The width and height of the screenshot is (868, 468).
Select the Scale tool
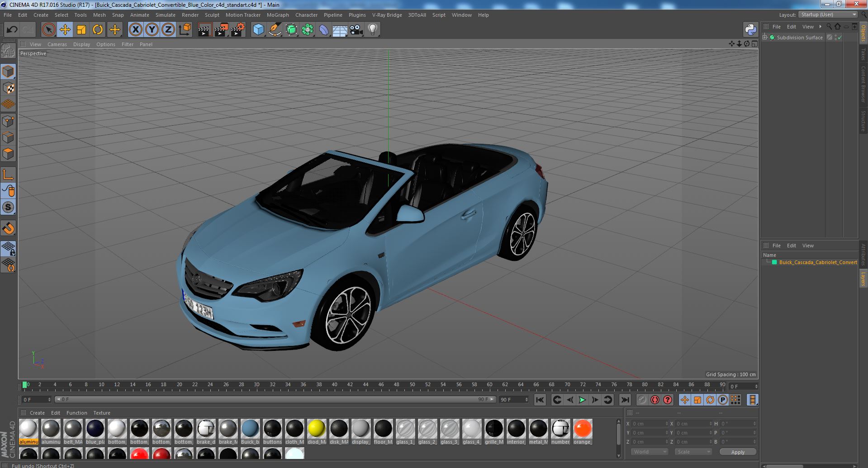coord(81,30)
